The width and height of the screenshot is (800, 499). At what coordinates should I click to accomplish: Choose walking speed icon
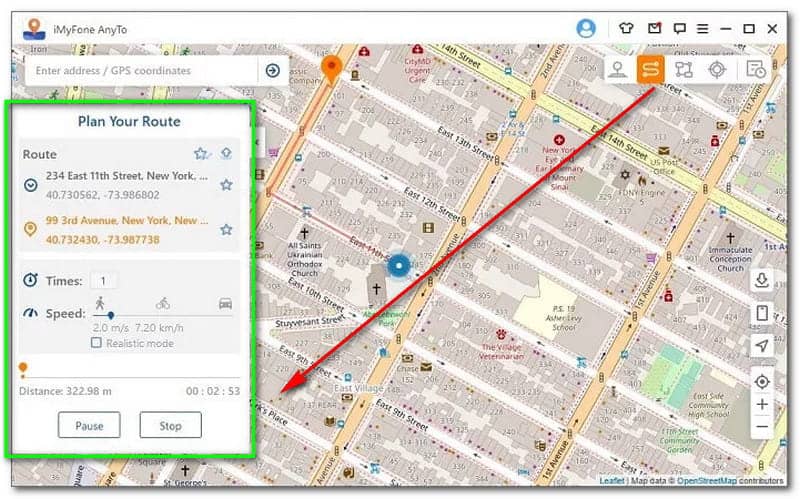point(99,303)
